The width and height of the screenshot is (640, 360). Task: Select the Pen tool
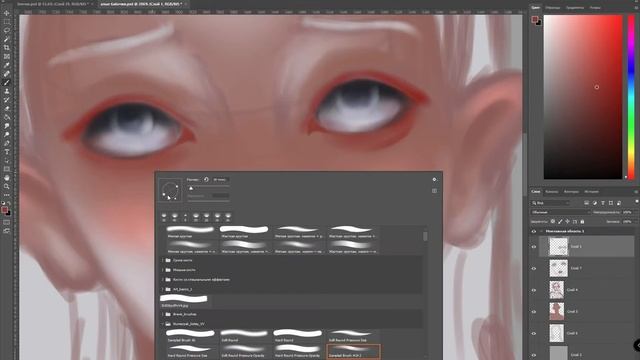(x=7, y=143)
